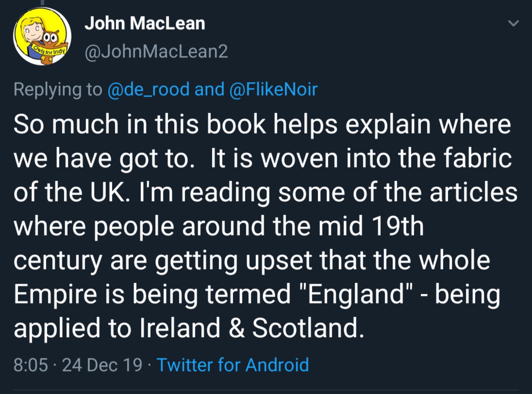
Task: Open the @JohnMacLean2 handle
Action: coord(156,51)
